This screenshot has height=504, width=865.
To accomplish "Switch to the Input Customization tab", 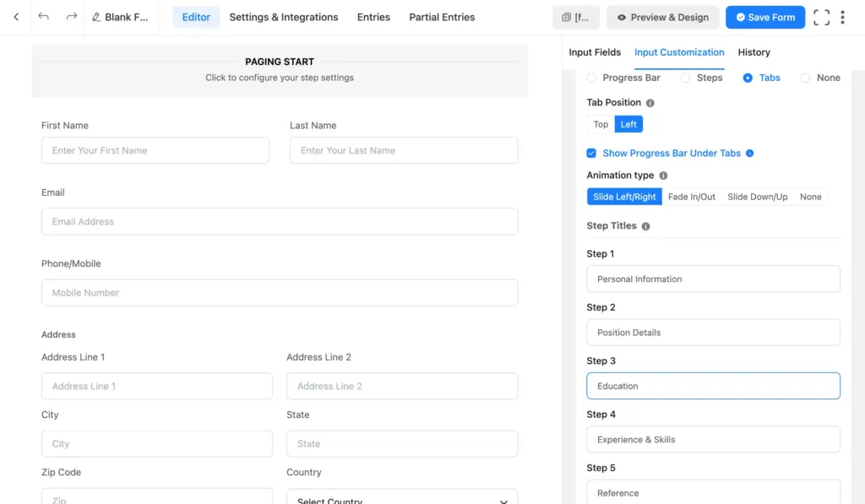I will [679, 52].
